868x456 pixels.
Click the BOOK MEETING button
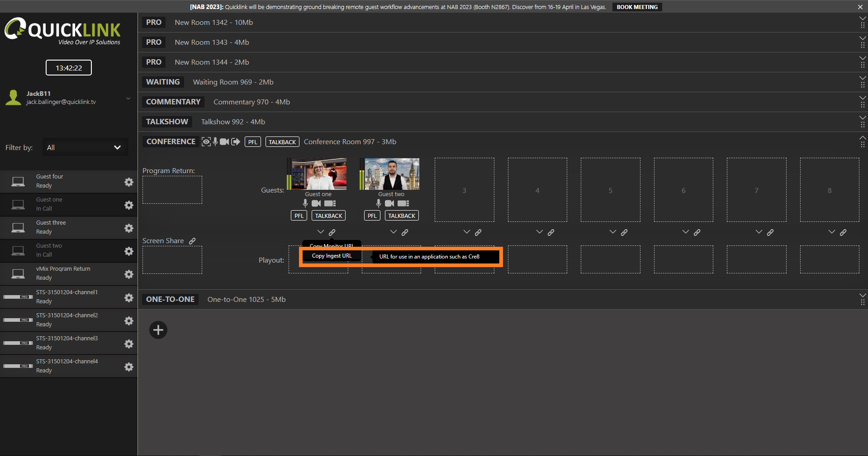(637, 7)
